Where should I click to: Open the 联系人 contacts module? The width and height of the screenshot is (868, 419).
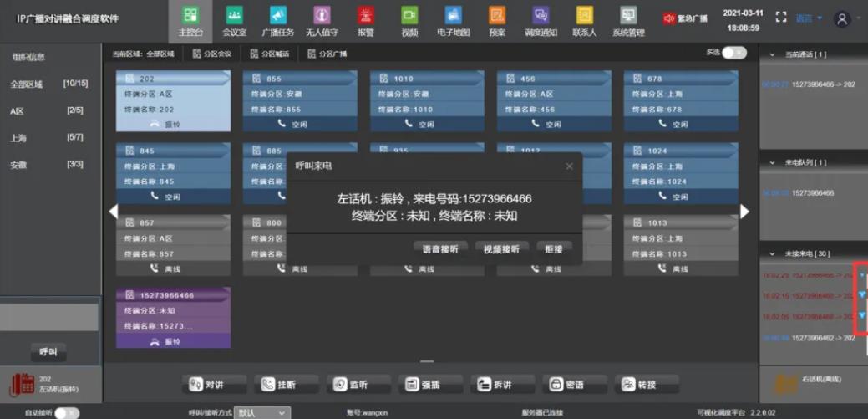585,21
